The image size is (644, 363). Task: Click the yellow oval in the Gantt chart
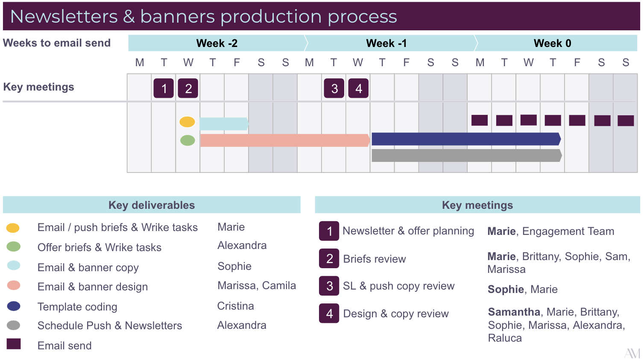pos(187,122)
